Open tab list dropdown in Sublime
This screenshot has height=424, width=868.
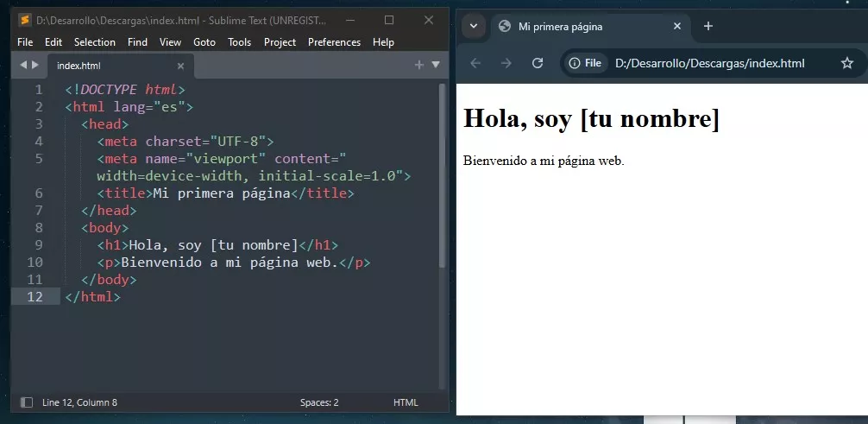(x=436, y=65)
